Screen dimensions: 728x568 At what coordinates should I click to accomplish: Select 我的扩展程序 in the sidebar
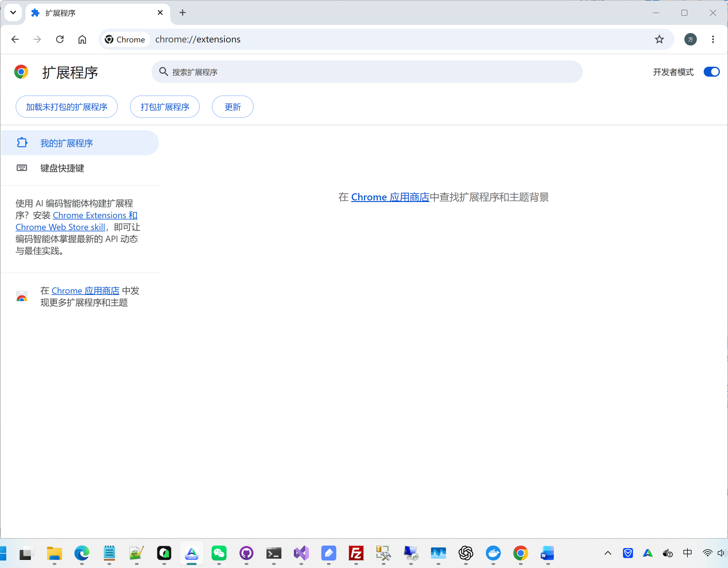point(80,143)
